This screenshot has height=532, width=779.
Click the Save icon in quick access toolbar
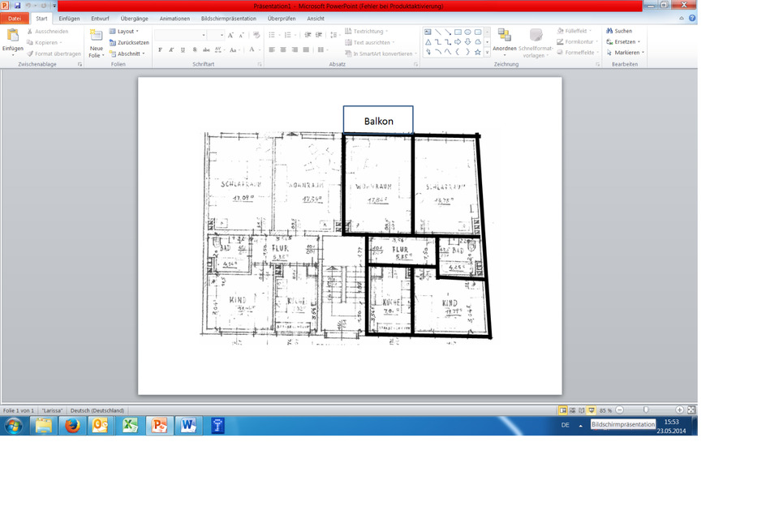pos(16,5)
